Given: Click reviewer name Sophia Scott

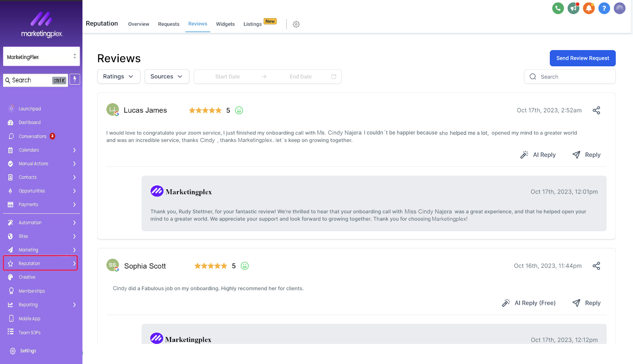Looking at the screenshot, I should 145,266.
